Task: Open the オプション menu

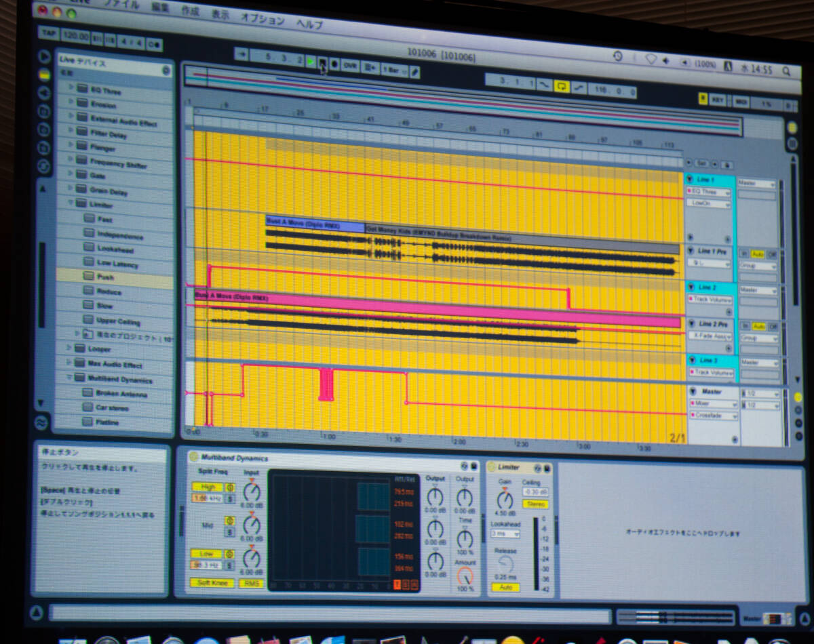Action: coord(263,18)
